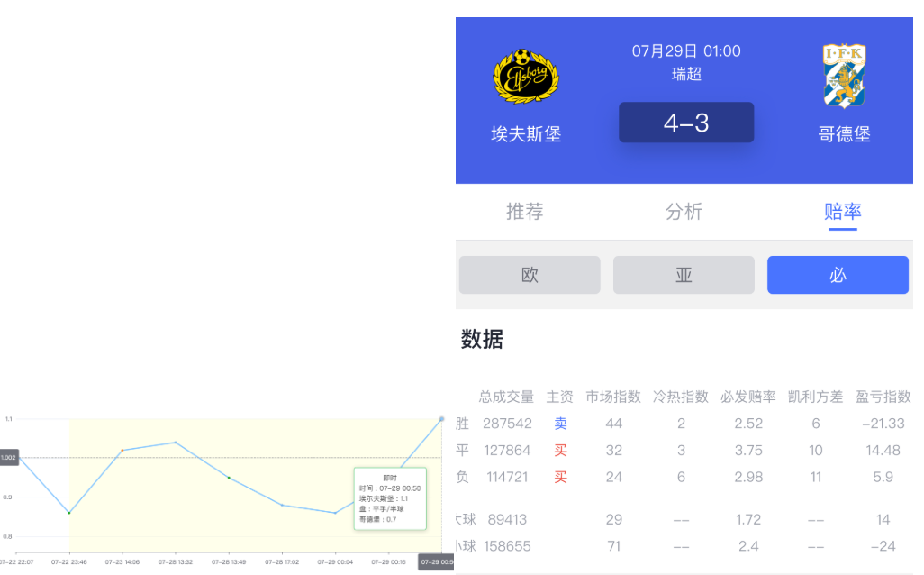This screenshot has width=924, height=575.
Task: Click the 4-3 score box
Action: tap(686, 123)
